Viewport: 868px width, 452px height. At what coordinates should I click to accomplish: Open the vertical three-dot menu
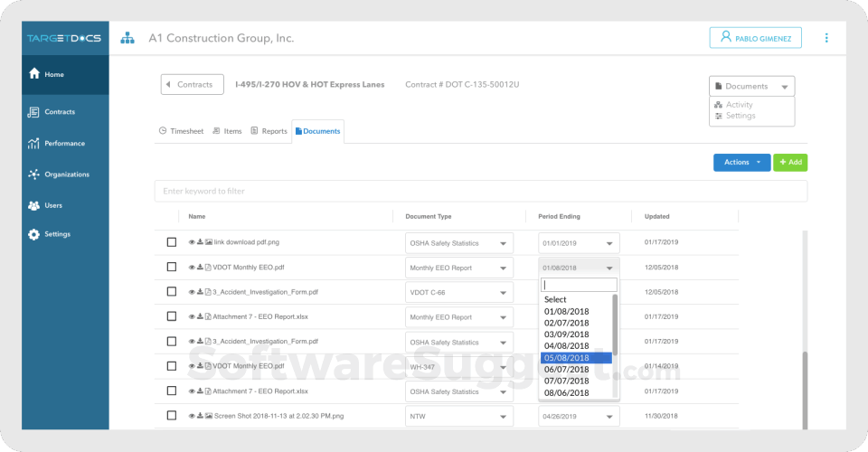pos(826,38)
